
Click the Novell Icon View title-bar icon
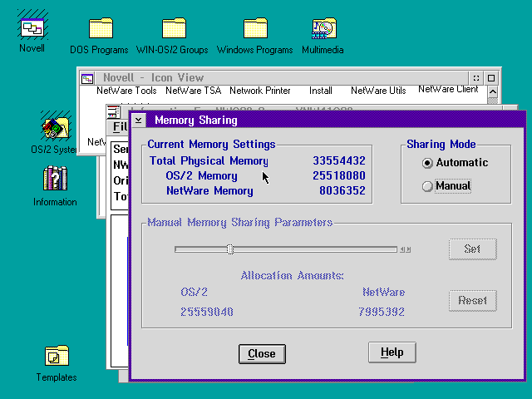point(87,79)
